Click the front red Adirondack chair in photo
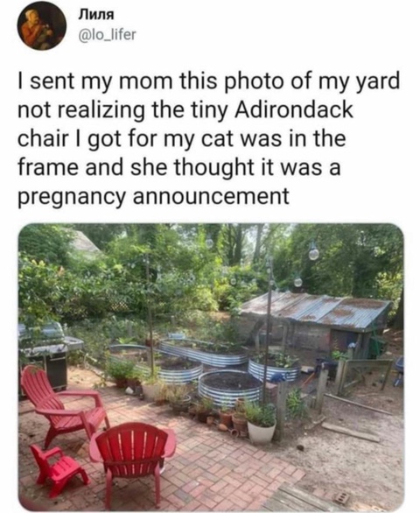The image size is (420, 513). click(x=133, y=461)
